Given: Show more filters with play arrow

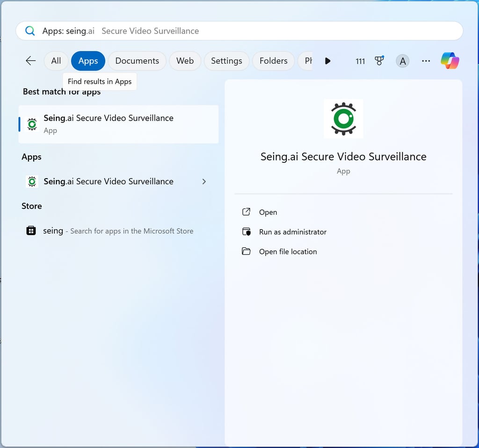Looking at the screenshot, I should 327,61.
